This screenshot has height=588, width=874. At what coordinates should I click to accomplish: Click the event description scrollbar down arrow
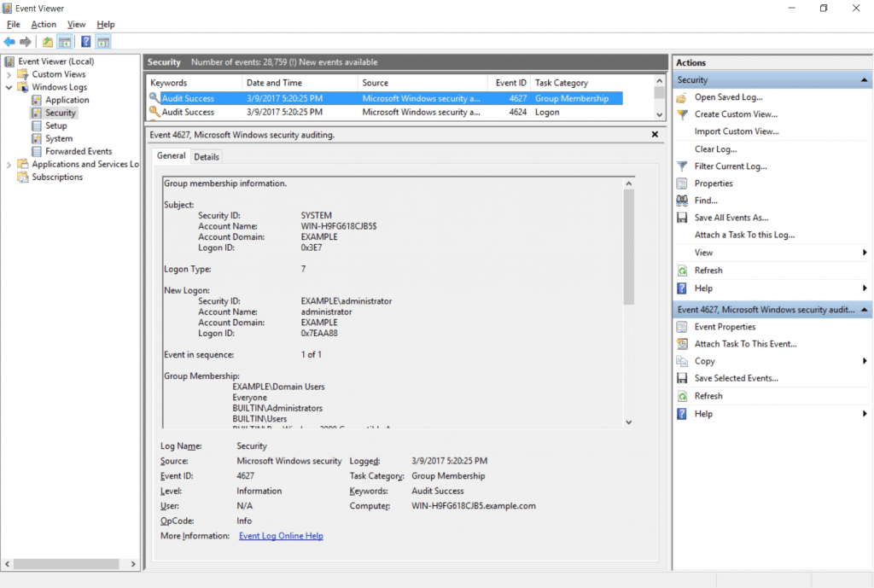[628, 420]
